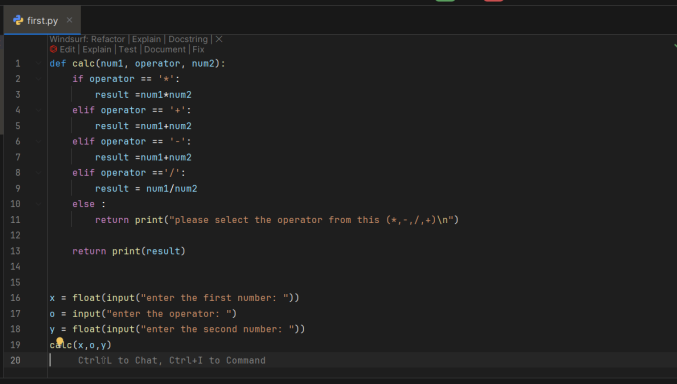Collapse the elif '/' fold arrow on line 8
This screenshot has width=677, height=384.
tap(38, 173)
